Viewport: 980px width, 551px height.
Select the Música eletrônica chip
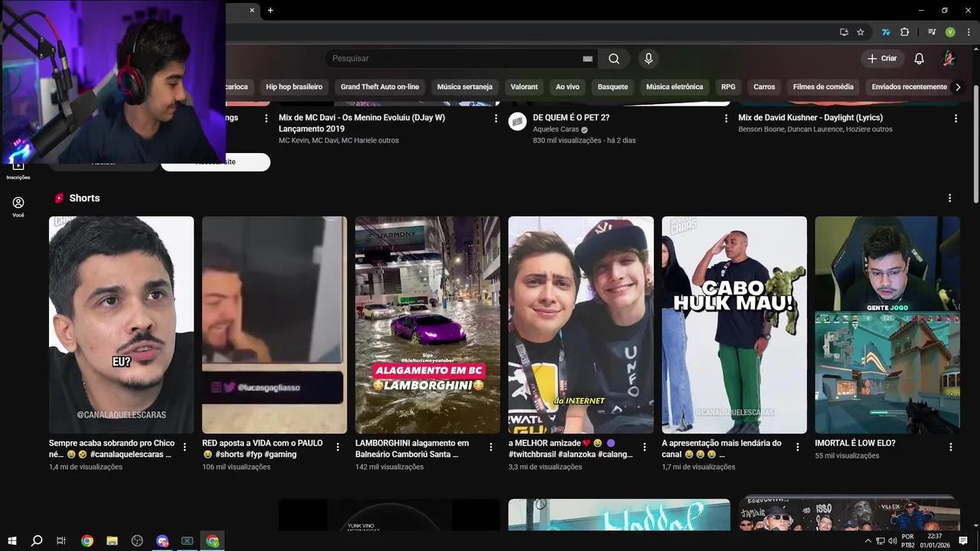click(x=675, y=86)
